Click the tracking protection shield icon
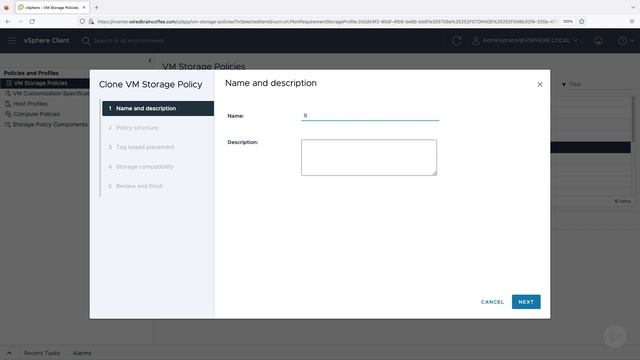The width and height of the screenshot is (640, 360). click(82, 21)
